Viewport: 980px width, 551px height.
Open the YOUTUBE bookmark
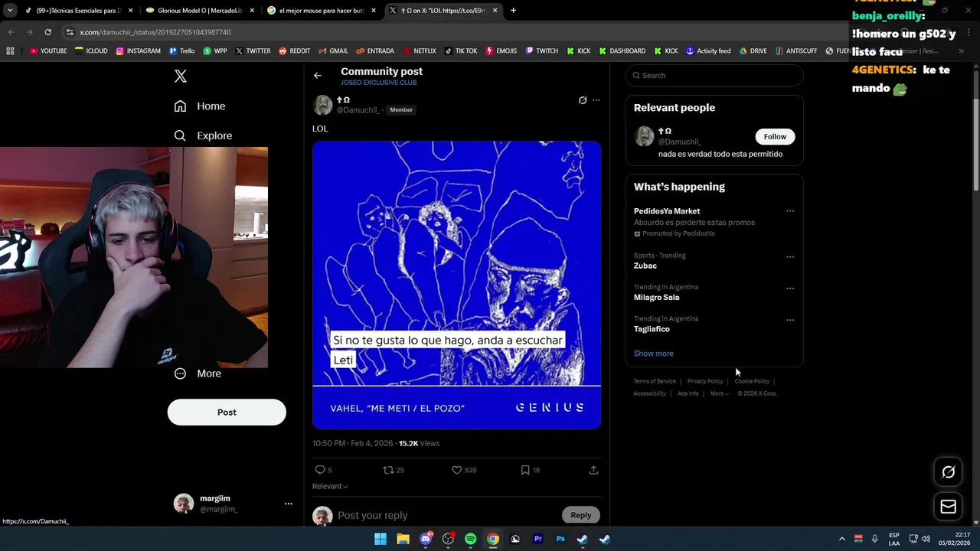coord(48,51)
